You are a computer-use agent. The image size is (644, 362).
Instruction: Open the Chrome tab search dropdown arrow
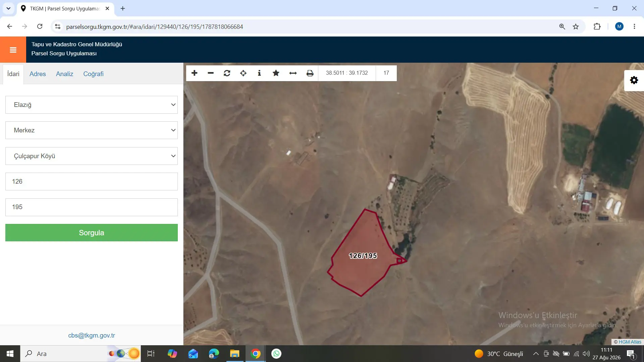click(8, 8)
